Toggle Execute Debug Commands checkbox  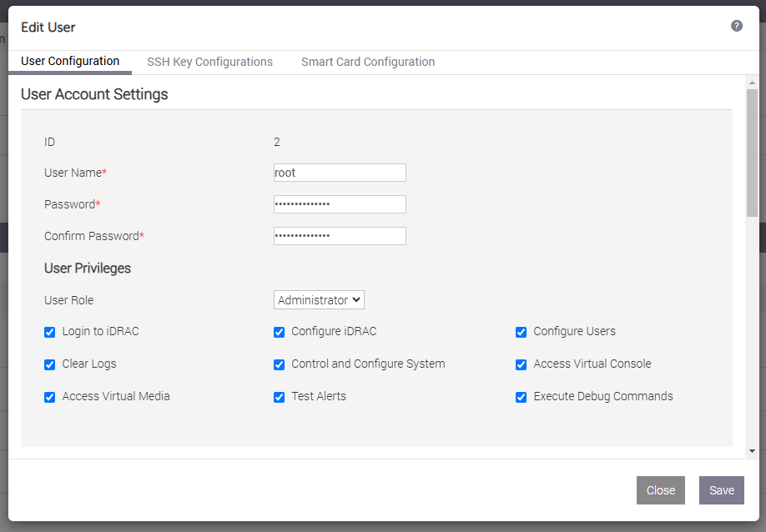click(x=522, y=397)
